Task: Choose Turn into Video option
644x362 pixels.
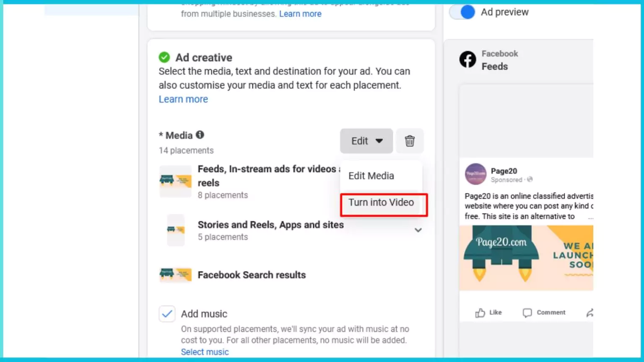Action: coord(381,202)
